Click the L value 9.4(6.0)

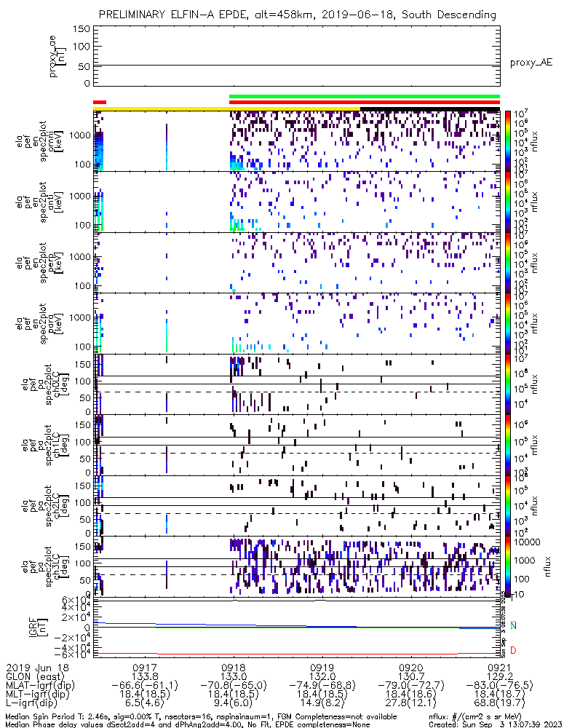click(234, 703)
